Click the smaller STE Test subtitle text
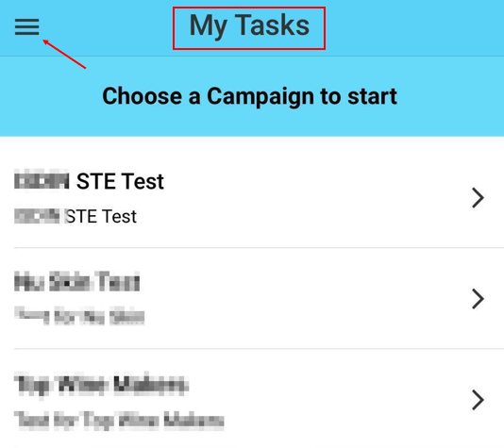The height and width of the screenshot is (448, 504). [101, 216]
